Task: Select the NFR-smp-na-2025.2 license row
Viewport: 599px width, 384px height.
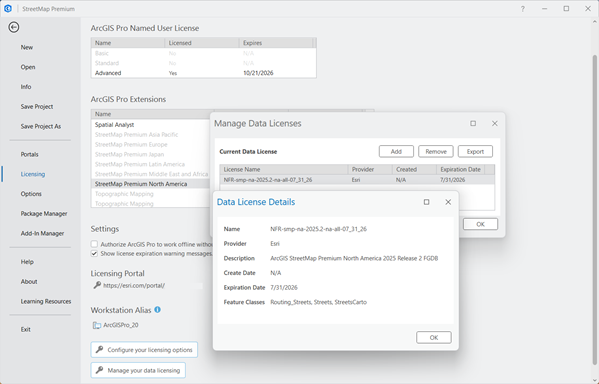Action: [357, 180]
